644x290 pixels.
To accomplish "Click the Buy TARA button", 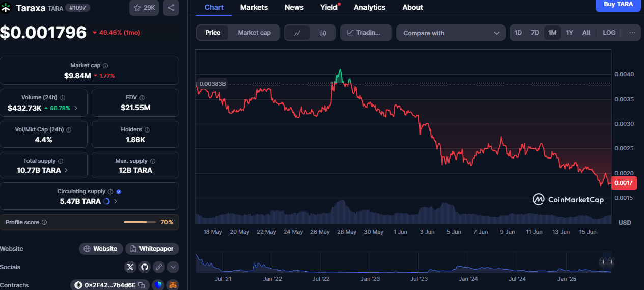I will point(619,4).
